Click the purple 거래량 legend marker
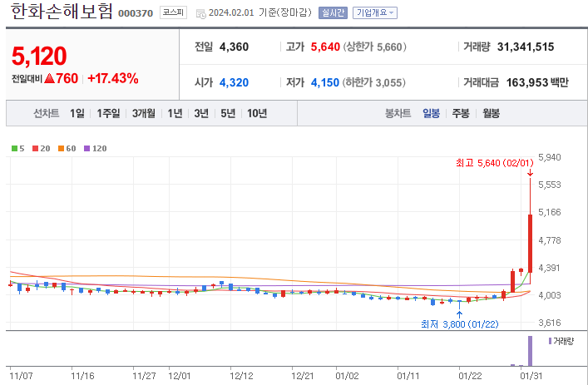Image resolution: width=588 pixels, height=385 pixels. 550,341
